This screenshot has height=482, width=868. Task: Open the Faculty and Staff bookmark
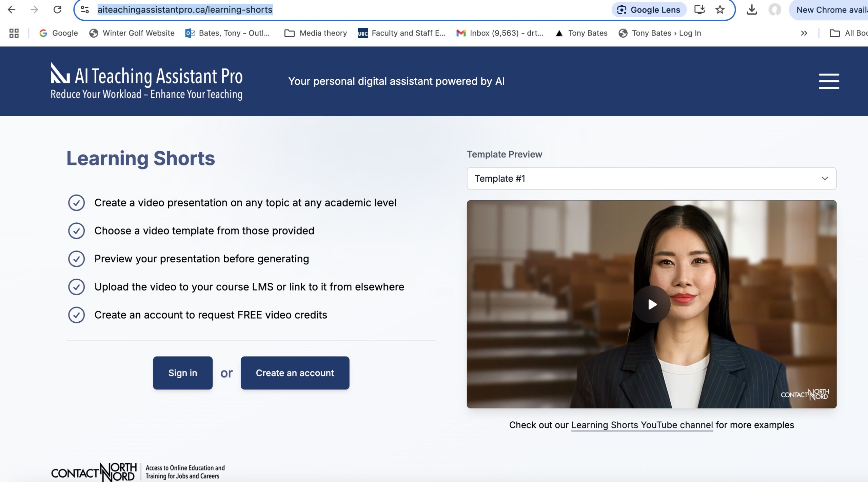click(x=401, y=33)
